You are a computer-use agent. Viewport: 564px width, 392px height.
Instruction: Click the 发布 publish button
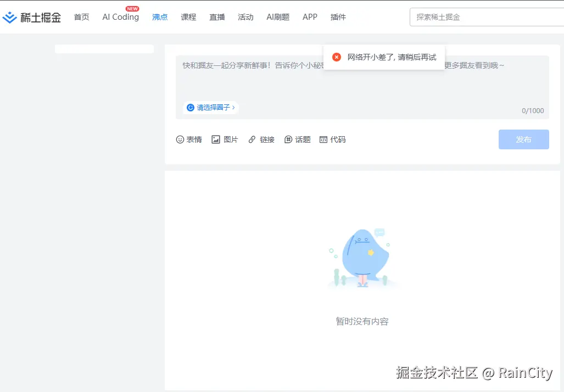click(523, 139)
